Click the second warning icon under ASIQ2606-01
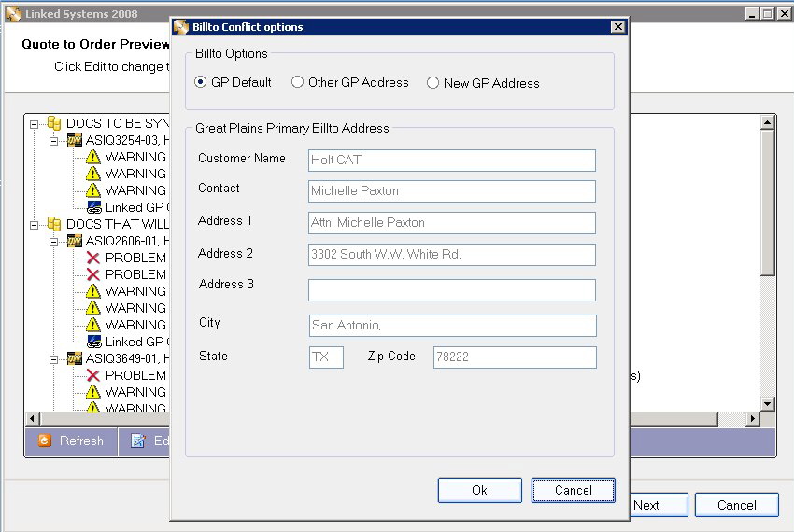Screen dimensions: 794x532 click(93, 308)
